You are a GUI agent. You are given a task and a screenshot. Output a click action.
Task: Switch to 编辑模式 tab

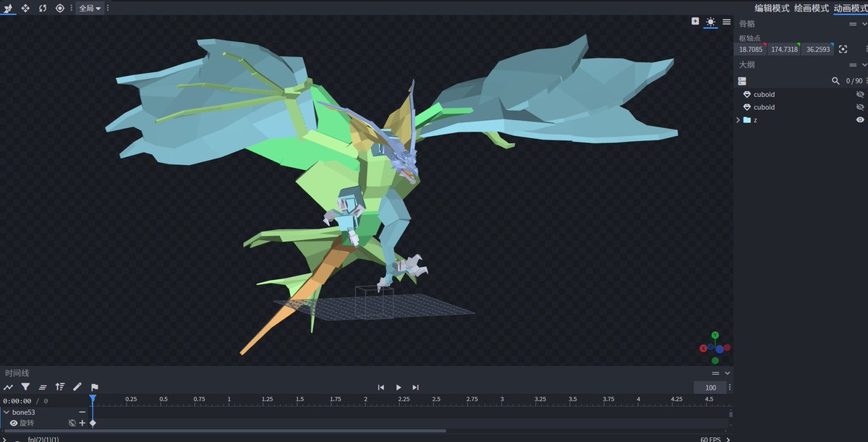(773, 8)
